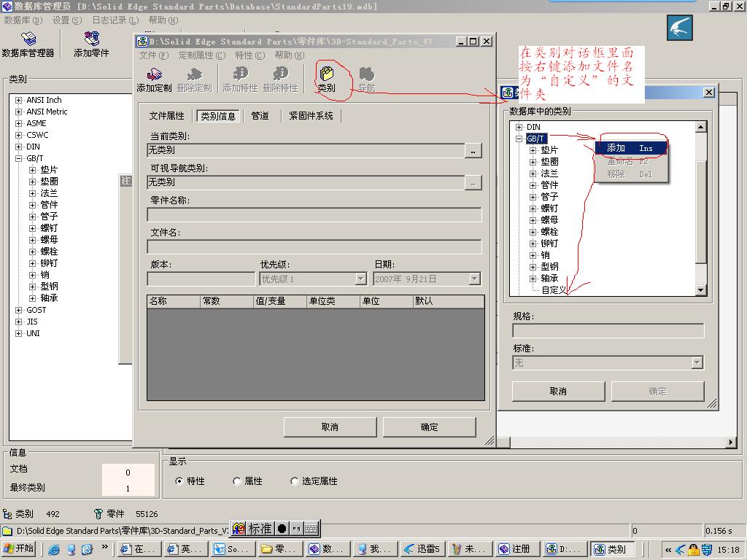This screenshot has width=747, height=560.
Task: Click right arrow of horizontal scrollbar
Action: (x=731, y=443)
